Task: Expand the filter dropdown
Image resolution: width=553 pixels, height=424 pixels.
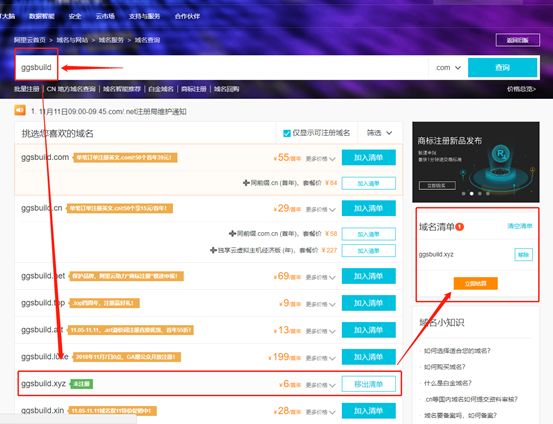Action: click(x=379, y=133)
